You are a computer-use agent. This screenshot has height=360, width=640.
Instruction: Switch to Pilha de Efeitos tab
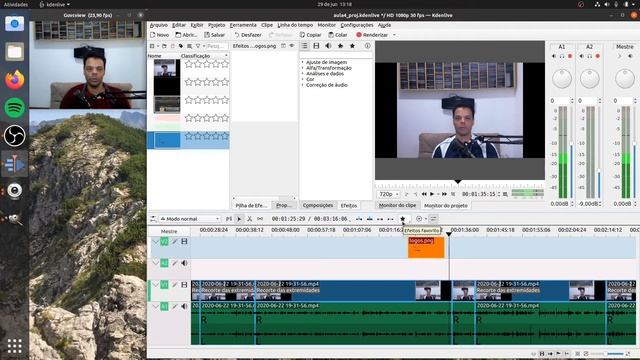point(251,205)
